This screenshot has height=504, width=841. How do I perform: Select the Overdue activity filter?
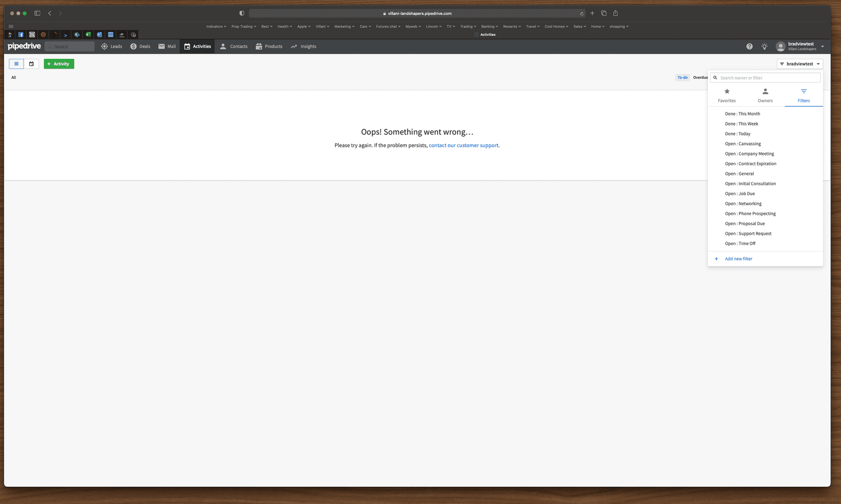tap(700, 77)
